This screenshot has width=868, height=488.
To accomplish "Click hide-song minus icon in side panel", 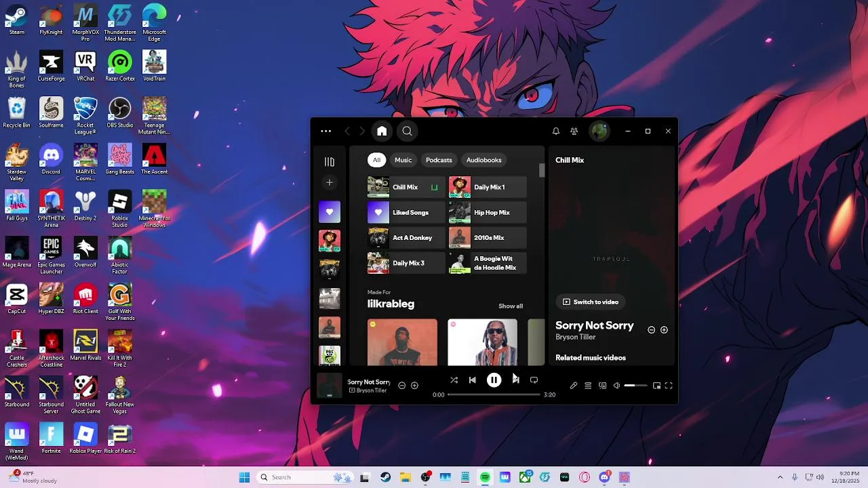I will [651, 330].
